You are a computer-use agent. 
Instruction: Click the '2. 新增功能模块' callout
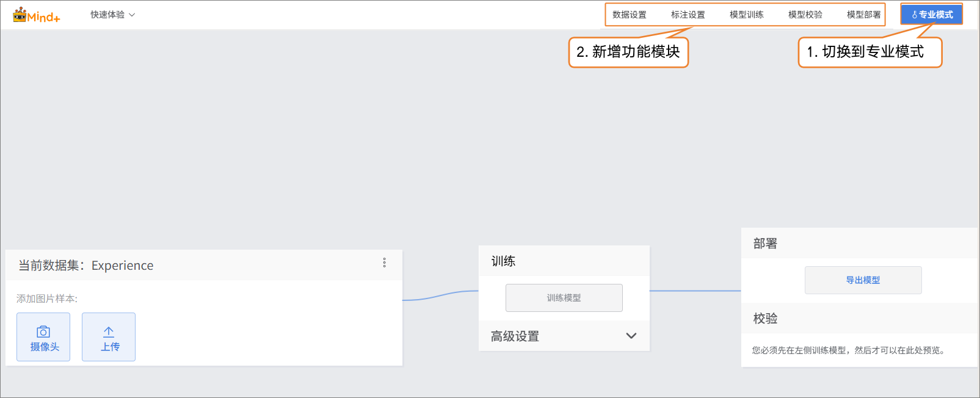[x=628, y=52]
